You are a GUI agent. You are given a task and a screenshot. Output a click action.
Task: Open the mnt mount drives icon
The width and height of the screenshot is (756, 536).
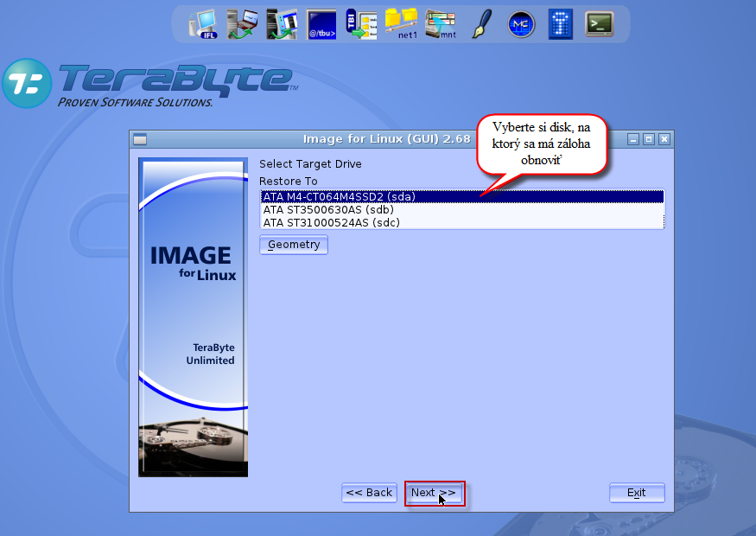[x=441, y=24]
